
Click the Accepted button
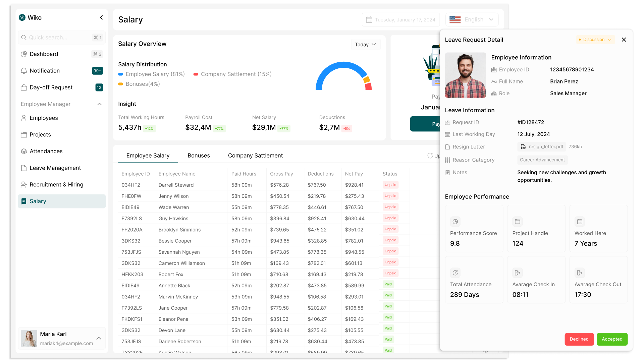[612, 339]
